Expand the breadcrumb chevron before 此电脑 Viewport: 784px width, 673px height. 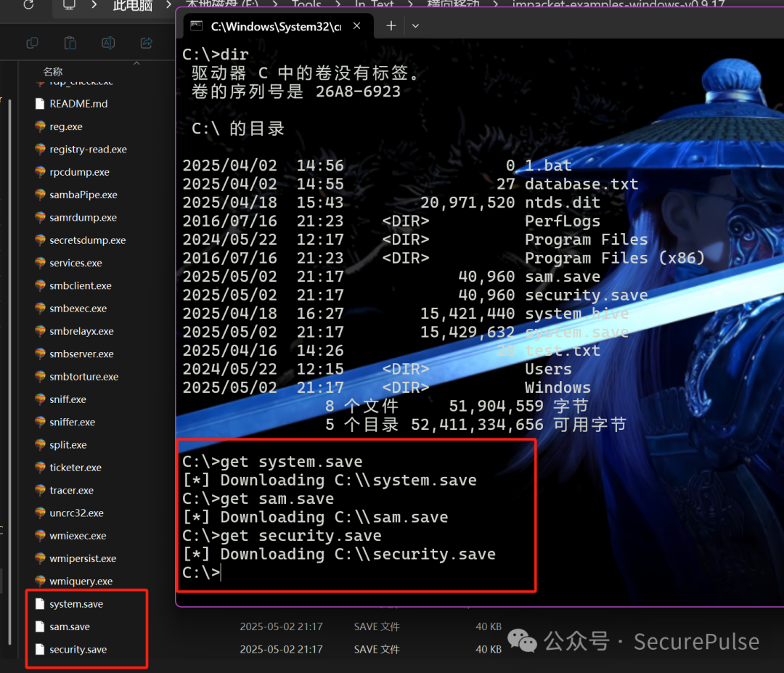[x=94, y=4]
